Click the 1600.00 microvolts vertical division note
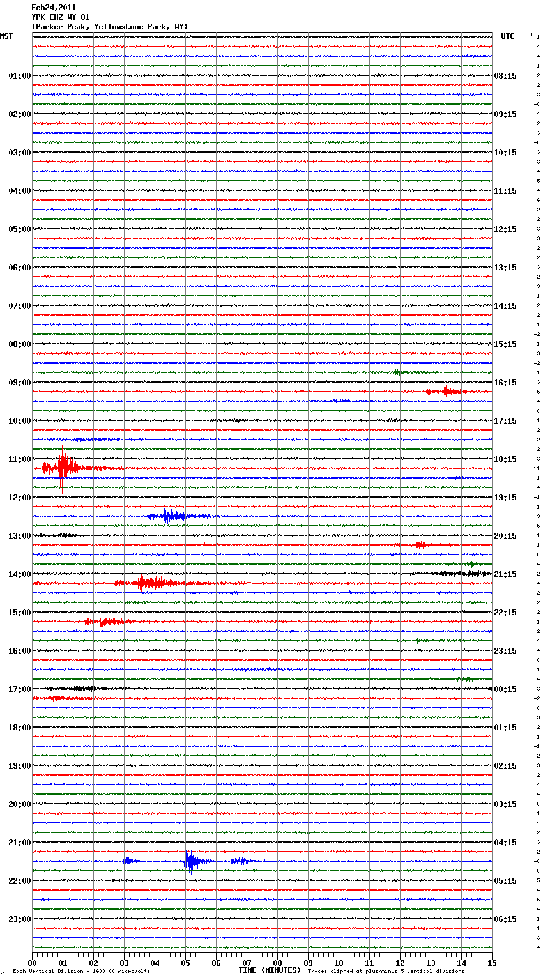 click(x=81, y=972)
